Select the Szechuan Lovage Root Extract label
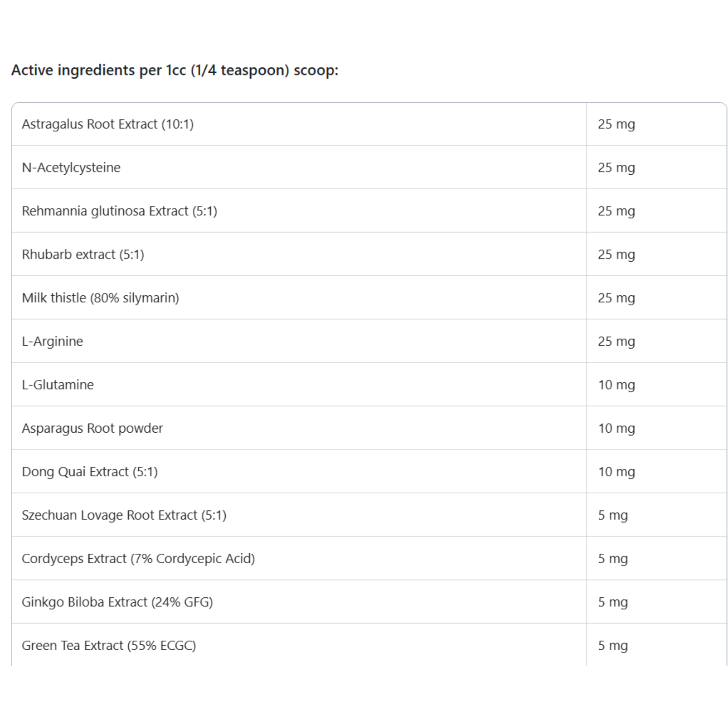 click(x=124, y=515)
